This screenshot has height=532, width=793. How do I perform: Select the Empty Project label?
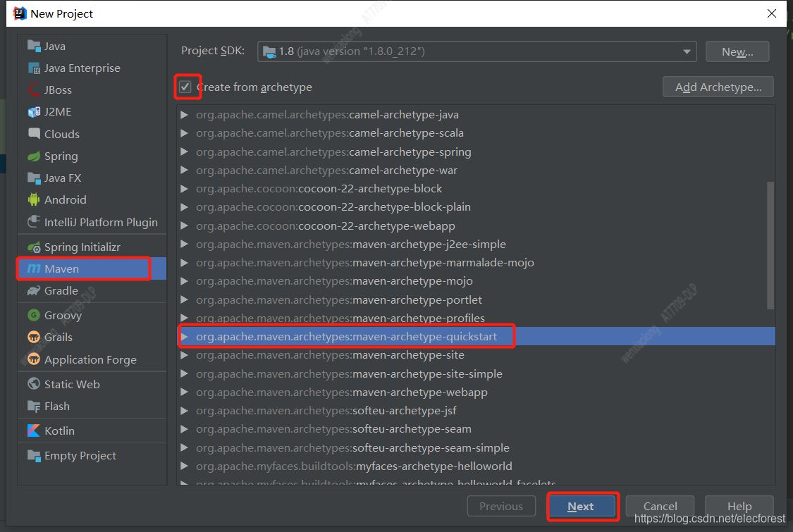point(80,456)
